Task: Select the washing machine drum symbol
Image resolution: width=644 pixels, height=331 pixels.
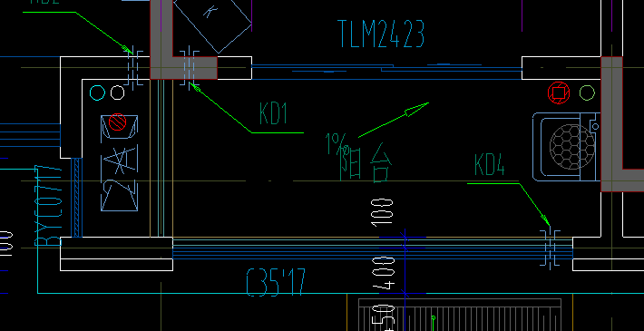Action: point(572,147)
